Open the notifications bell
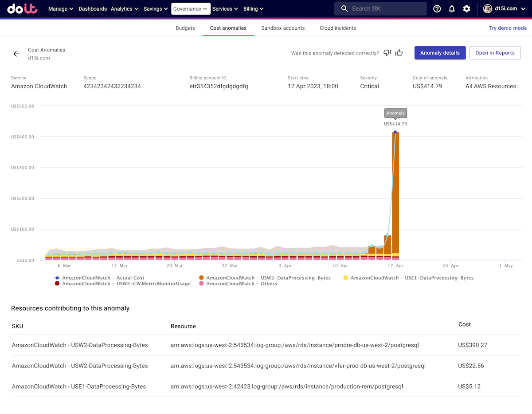 point(452,9)
